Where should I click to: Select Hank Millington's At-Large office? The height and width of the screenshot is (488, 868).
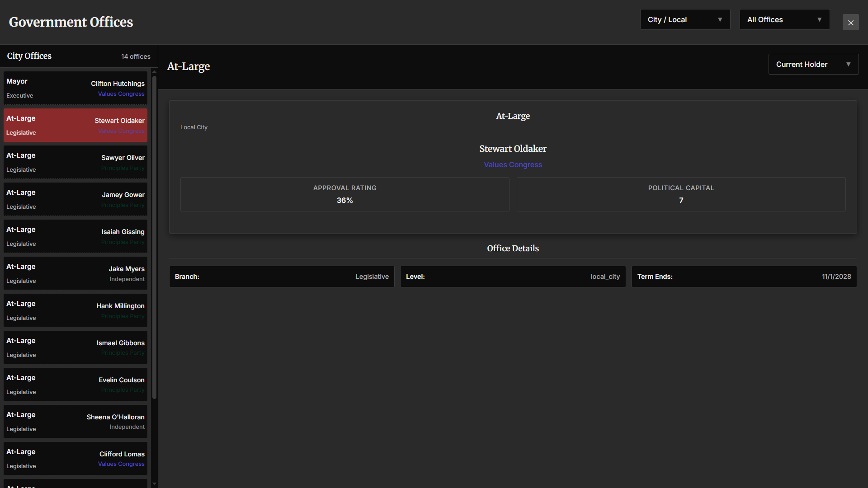coord(75,310)
